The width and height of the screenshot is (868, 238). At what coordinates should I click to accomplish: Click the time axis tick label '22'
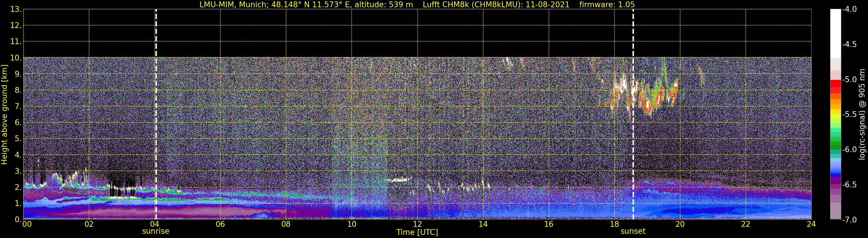746,224
